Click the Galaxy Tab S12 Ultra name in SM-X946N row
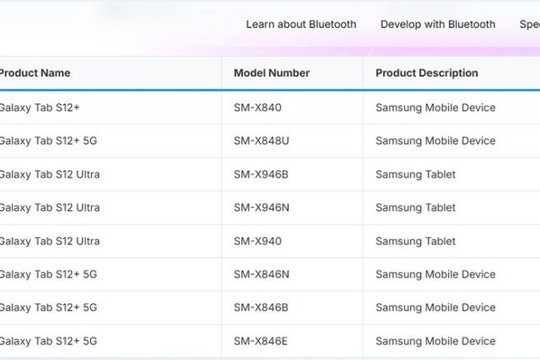Screen dimensions: 540x360 (50, 208)
